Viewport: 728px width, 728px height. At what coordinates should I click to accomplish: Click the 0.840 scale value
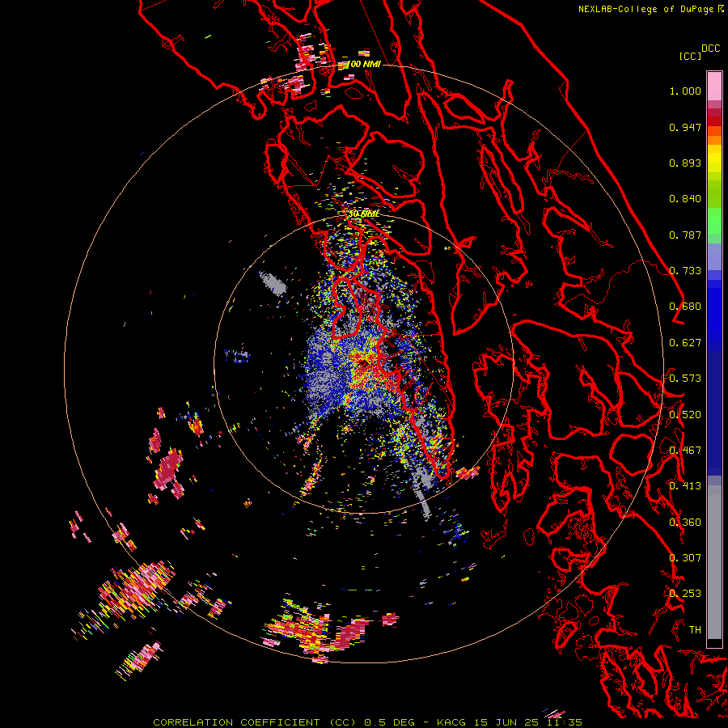click(685, 199)
